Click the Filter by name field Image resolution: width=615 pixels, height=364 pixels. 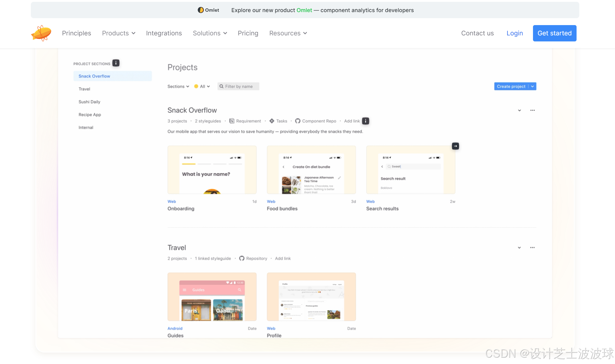coord(239,86)
